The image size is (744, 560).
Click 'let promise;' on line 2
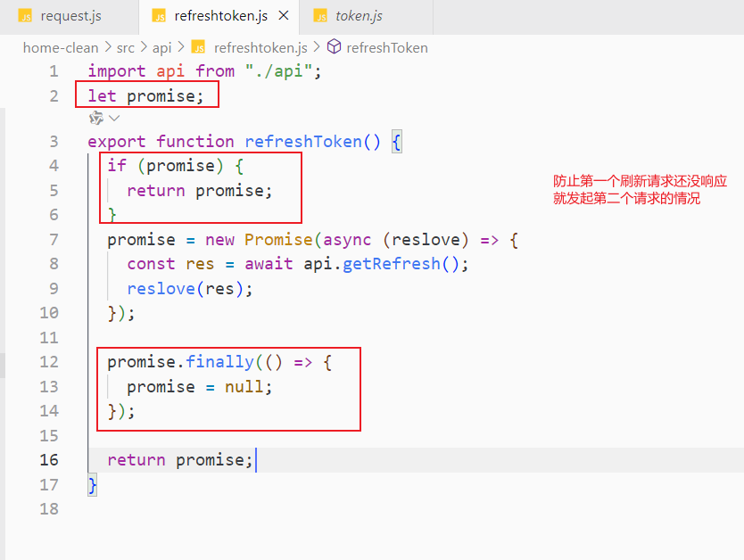pyautogui.click(x=146, y=96)
